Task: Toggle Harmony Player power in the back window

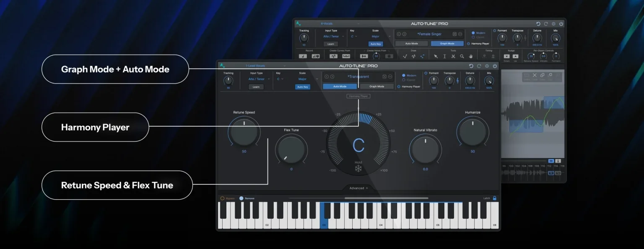Action: click(x=468, y=44)
